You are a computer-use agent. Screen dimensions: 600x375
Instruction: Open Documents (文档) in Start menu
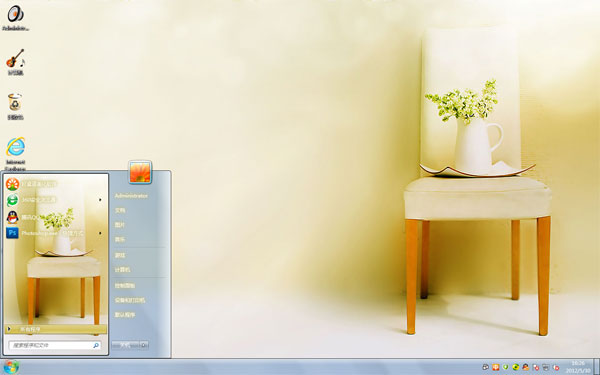[120, 210]
